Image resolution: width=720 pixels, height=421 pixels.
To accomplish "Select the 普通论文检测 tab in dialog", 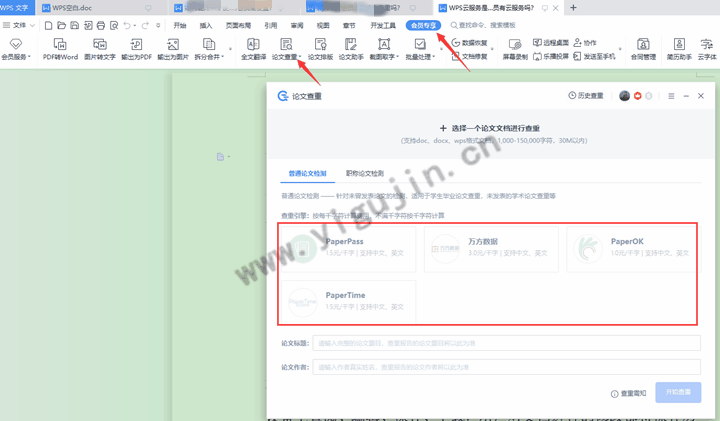I will pos(307,173).
